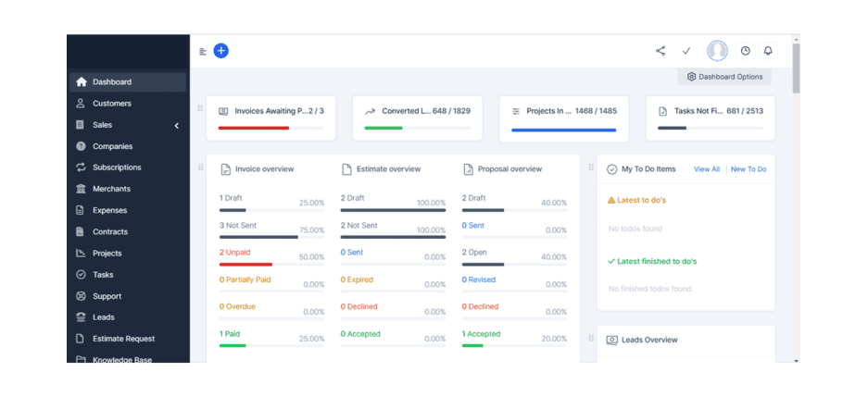This screenshot has width=868, height=397.
Task: Select Subscriptions sidebar icon
Action: pos(81,167)
